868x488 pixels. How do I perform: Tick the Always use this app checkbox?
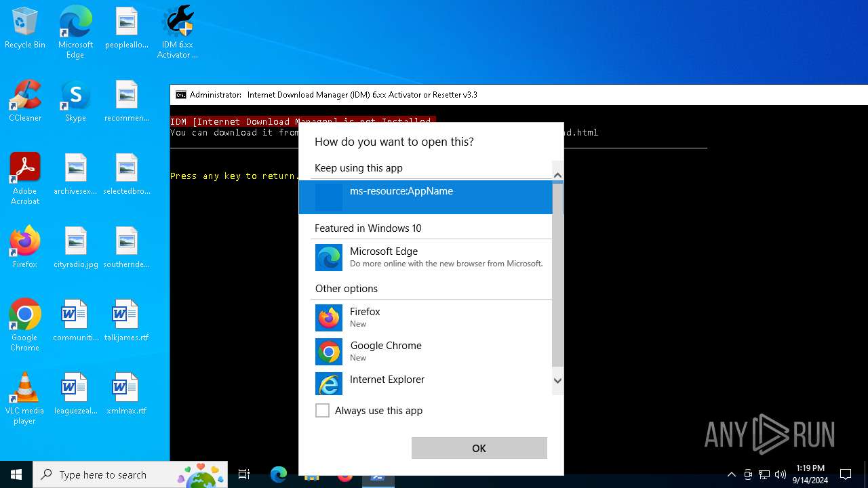coord(322,411)
